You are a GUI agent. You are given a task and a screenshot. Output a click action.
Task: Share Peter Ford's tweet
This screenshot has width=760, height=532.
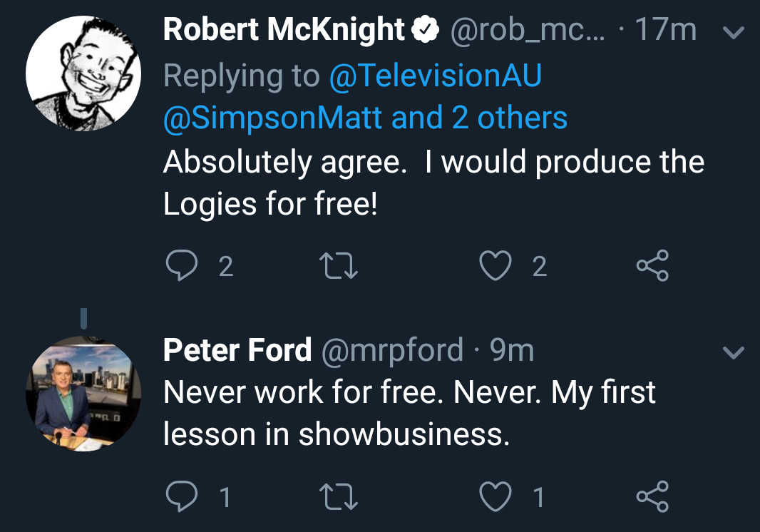tap(652, 496)
